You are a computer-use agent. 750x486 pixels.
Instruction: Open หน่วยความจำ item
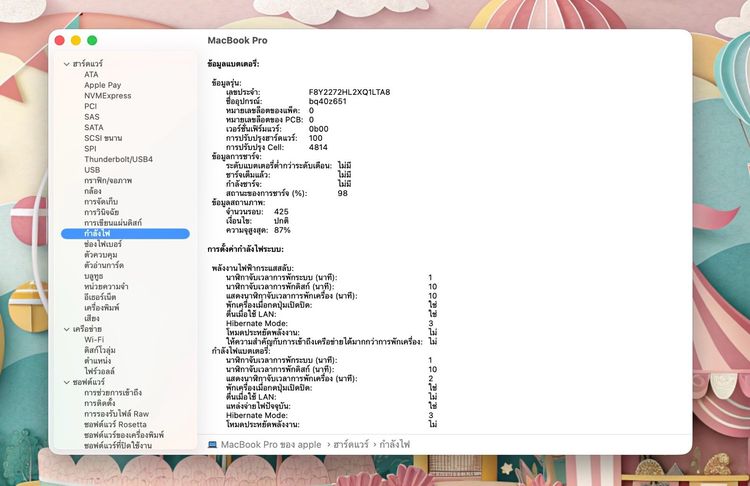[106, 287]
